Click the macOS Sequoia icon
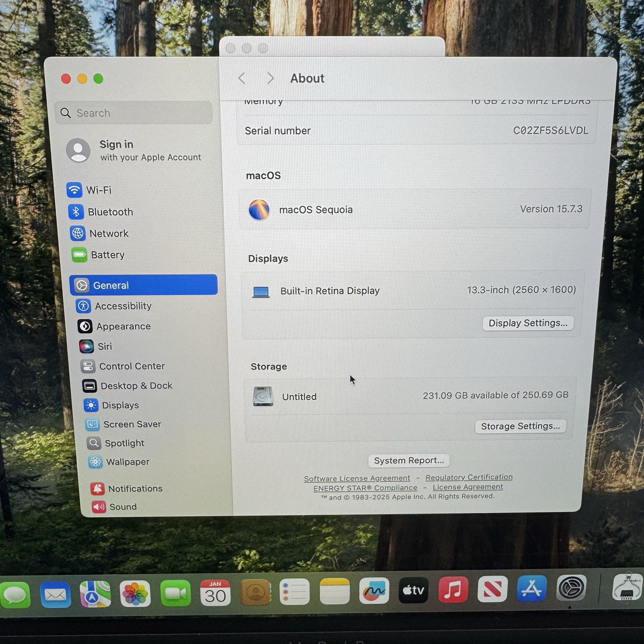644x644 pixels. (259, 210)
